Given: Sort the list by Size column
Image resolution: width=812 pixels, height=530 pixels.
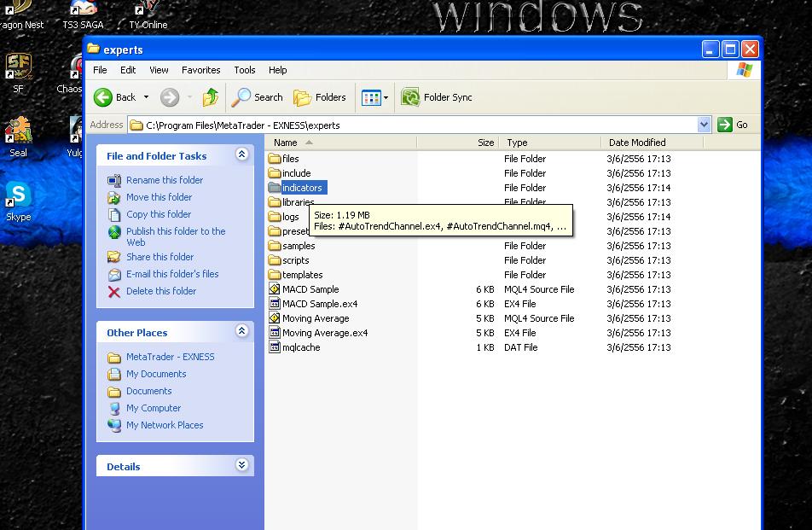Looking at the screenshot, I should 458,143.
